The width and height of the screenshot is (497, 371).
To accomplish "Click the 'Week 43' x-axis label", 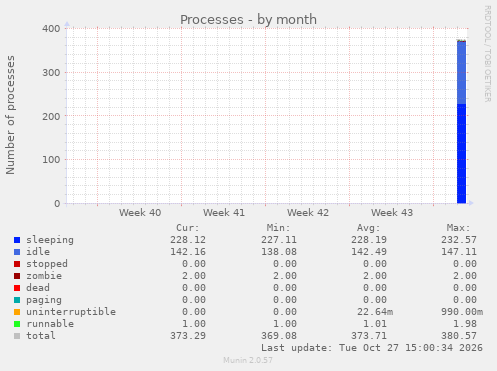I will [392, 213].
